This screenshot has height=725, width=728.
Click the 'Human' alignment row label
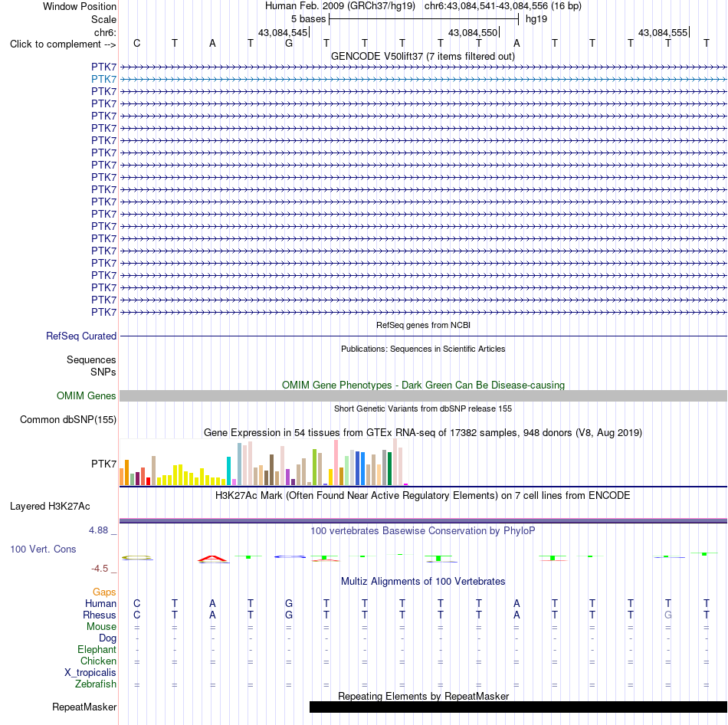[100, 603]
